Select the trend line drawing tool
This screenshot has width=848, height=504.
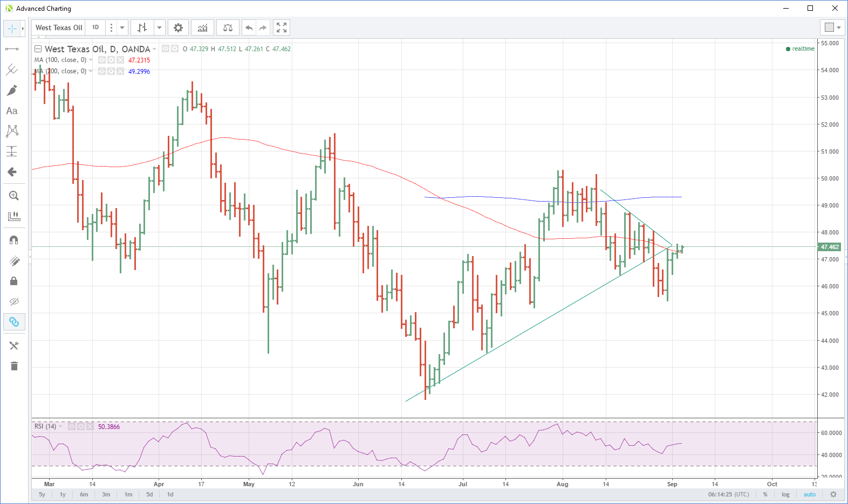pos(12,49)
